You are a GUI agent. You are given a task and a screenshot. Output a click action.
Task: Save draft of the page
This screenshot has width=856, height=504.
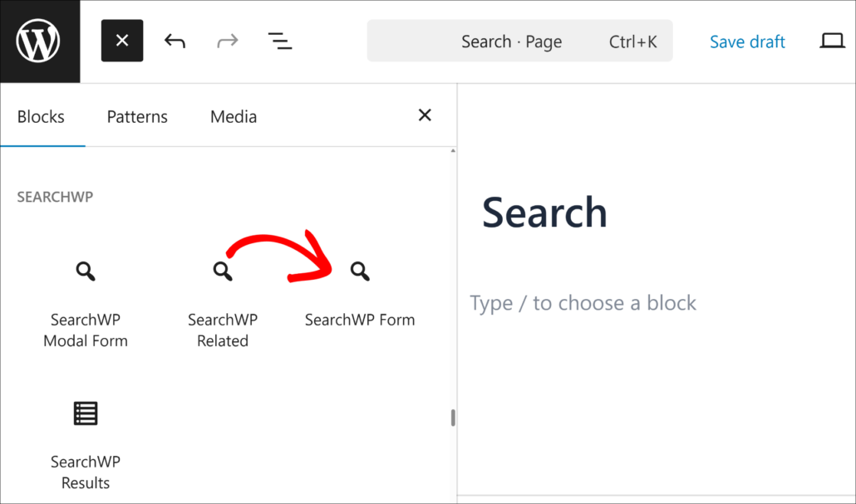[x=747, y=42]
